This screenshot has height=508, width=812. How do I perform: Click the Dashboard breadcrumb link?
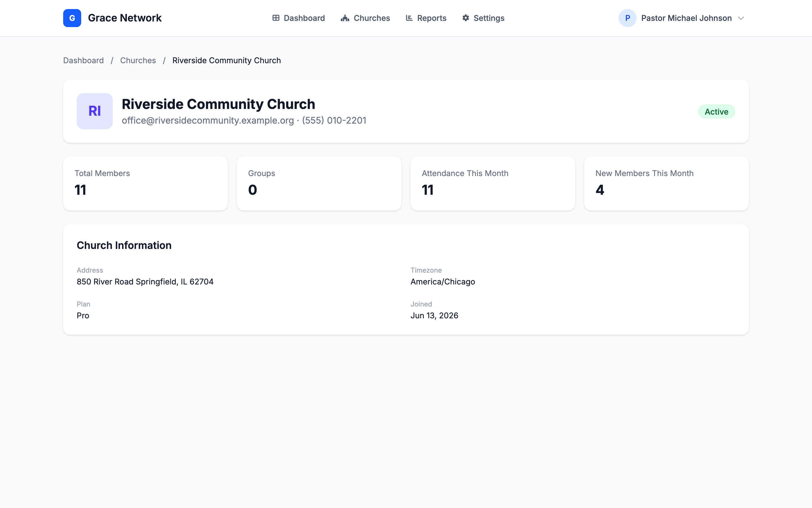pos(83,60)
